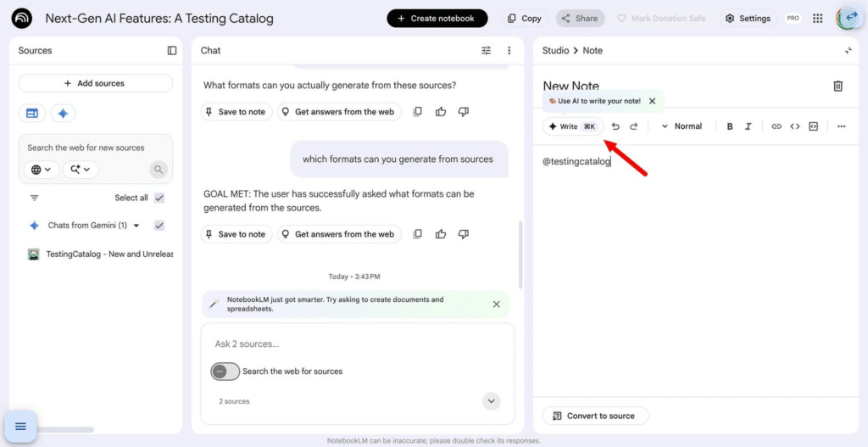Open the source filter icon
Screen dimensions: 868x447
point(34,198)
